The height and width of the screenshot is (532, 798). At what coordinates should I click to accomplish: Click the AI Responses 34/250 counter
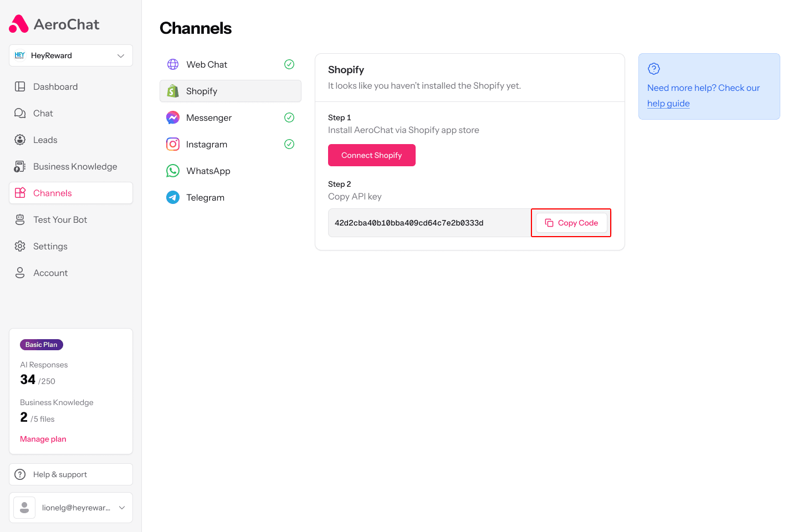(x=38, y=380)
